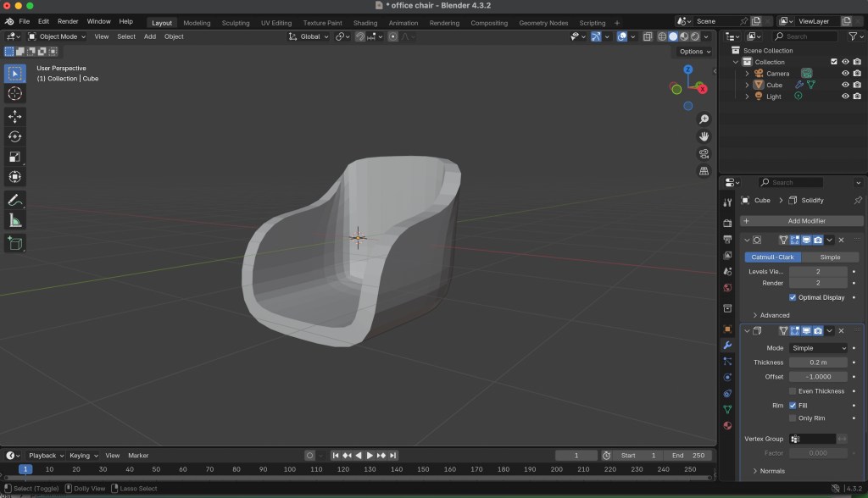Screen dimensions: 868x498
Task: Disable the Optimal Display checkbox
Action: tap(793, 297)
